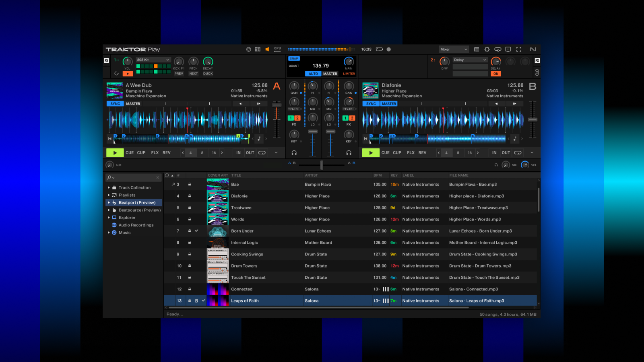Toggle FX unit 1 on deck A channel
644x362 pixels.
[x=291, y=118]
